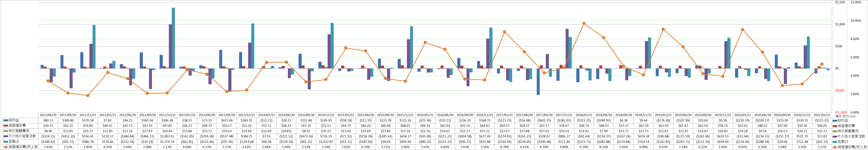Select the $1,376.79 営業CF cell
Image resolution: width=868 pixels, height=150 pixels.
pos(167,142)
